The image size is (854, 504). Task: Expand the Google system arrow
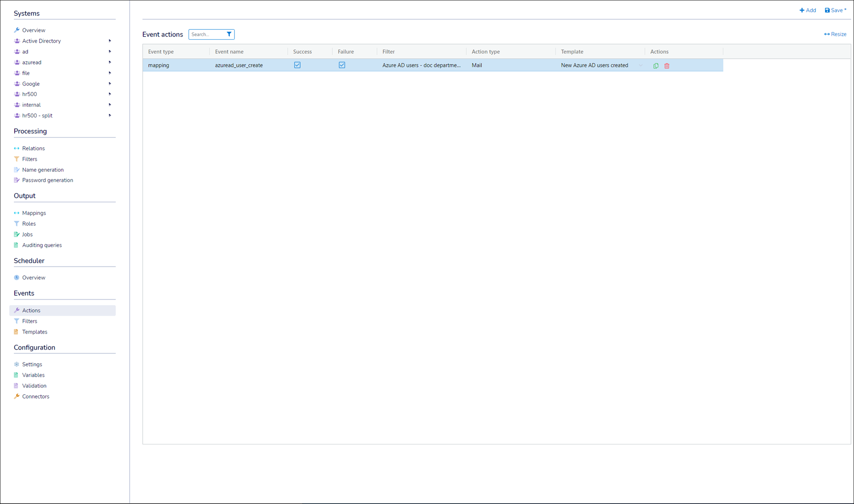pos(110,84)
